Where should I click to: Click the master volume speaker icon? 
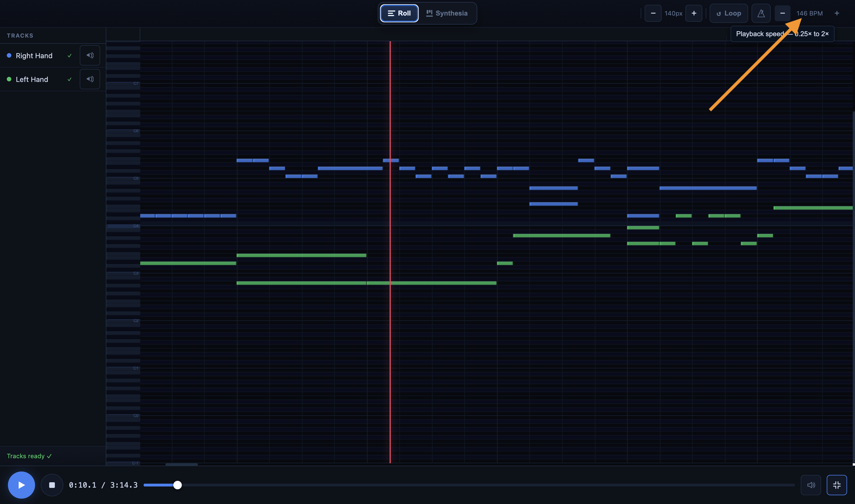tap(811, 485)
